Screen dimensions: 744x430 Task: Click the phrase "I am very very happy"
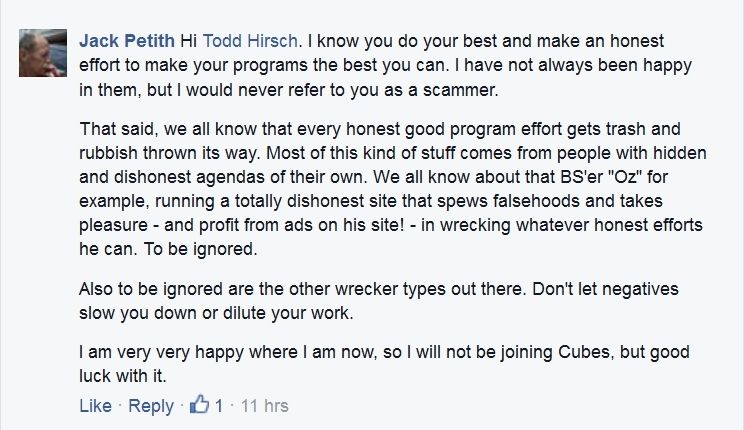pyautogui.click(x=161, y=352)
